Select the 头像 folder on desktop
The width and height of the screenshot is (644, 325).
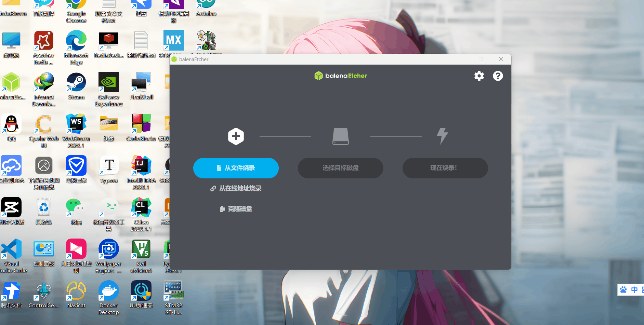[x=109, y=128]
